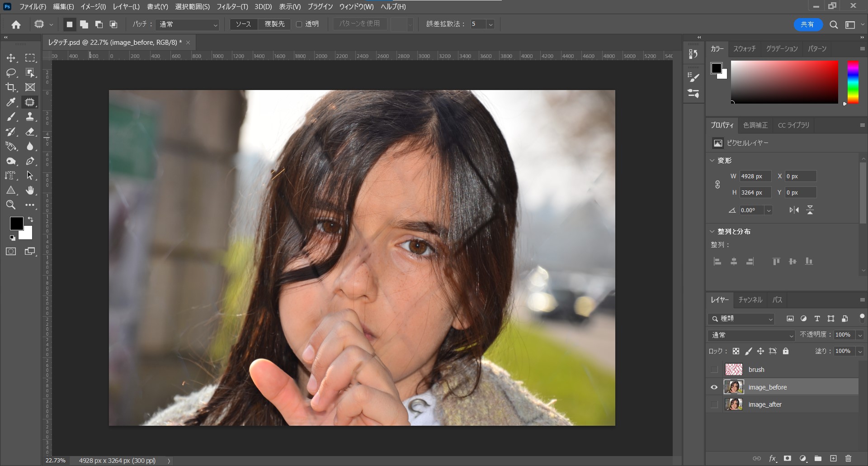The width and height of the screenshot is (868, 466).
Task: Toggle lock all padlock icon
Action: (786, 351)
